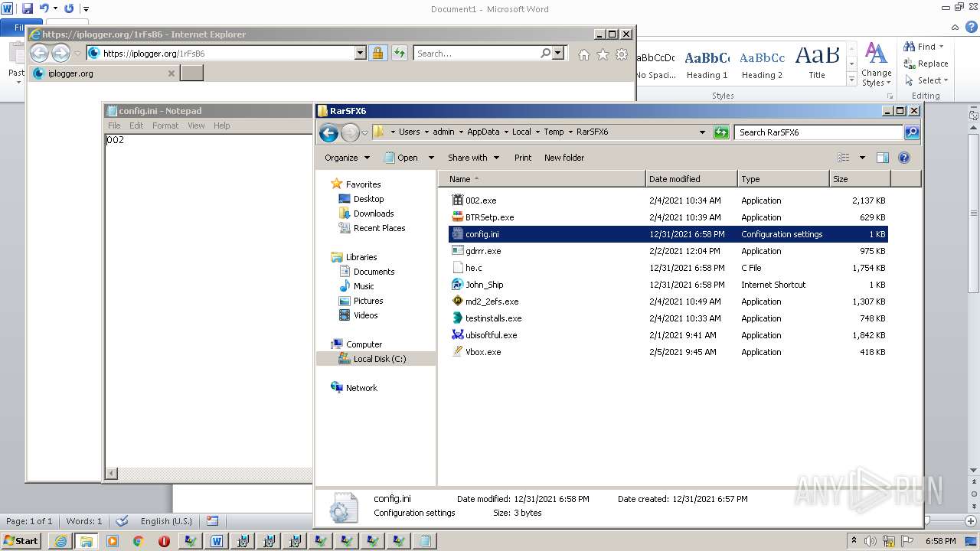Click Find in Word's Editing group
The height and width of the screenshot is (551, 980).
click(924, 47)
